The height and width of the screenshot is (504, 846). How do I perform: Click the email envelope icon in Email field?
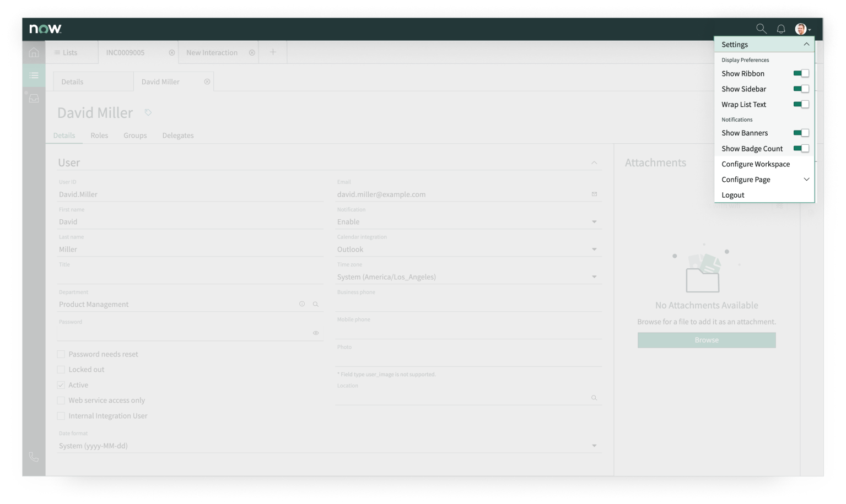point(594,194)
